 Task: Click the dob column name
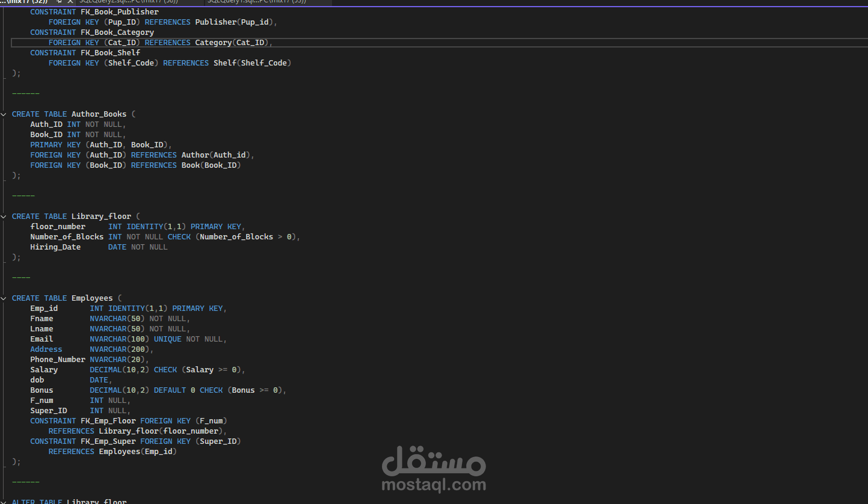coord(37,380)
